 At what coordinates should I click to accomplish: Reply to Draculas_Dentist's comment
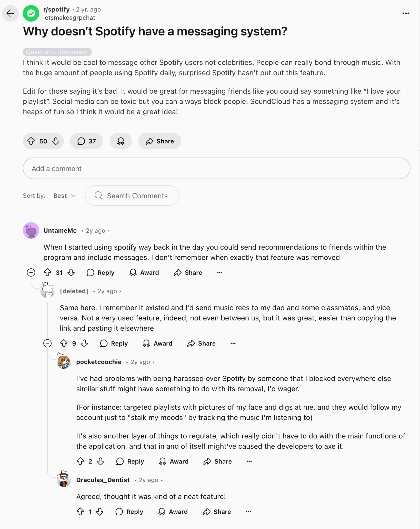pyautogui.click(x=129, y=512)
